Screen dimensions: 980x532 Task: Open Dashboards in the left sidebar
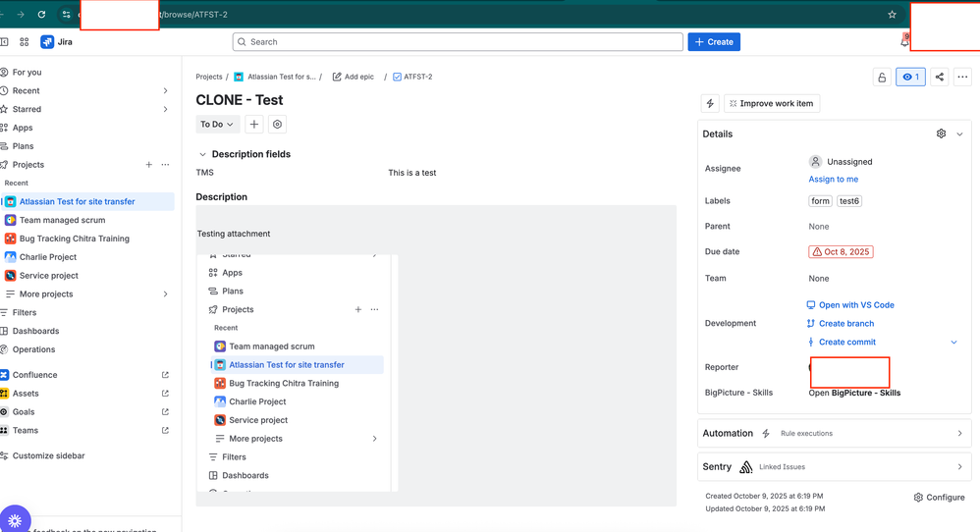tap(35, 331)
